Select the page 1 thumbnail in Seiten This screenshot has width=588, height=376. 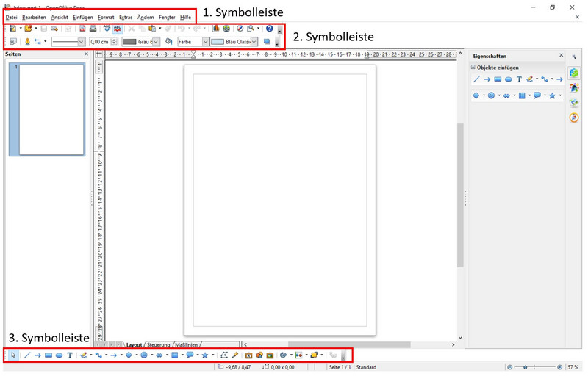[41, 109]
